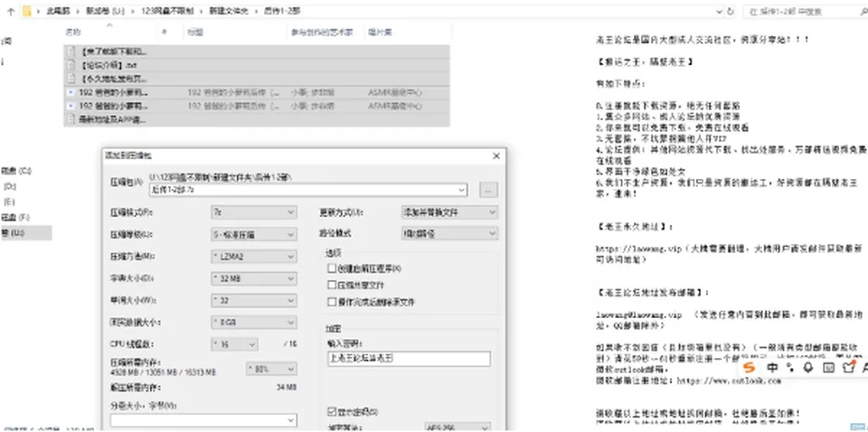The image size is (868, 432).
Task: Open drive (D:) in navigation pane
Action: (x=10, y=186)
